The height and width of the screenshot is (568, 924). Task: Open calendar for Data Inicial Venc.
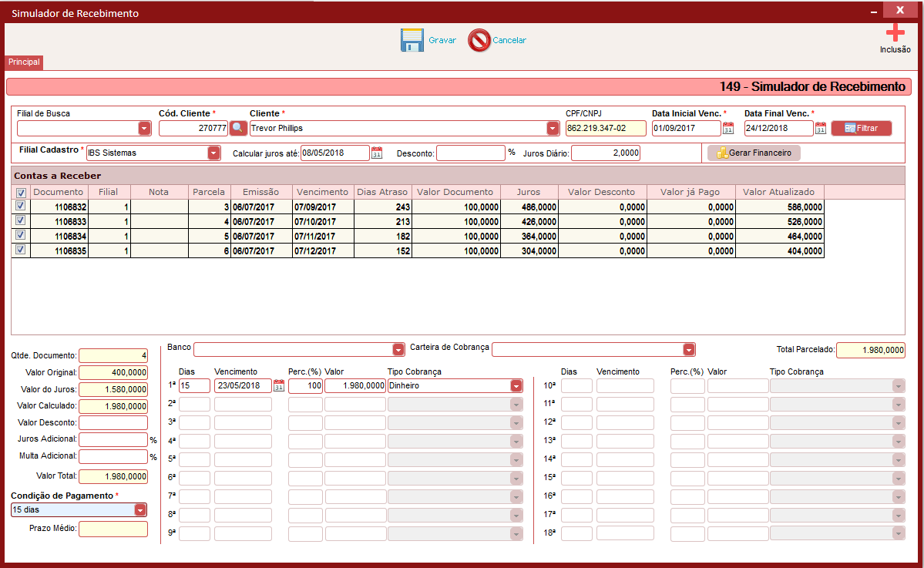coord(728,128)
